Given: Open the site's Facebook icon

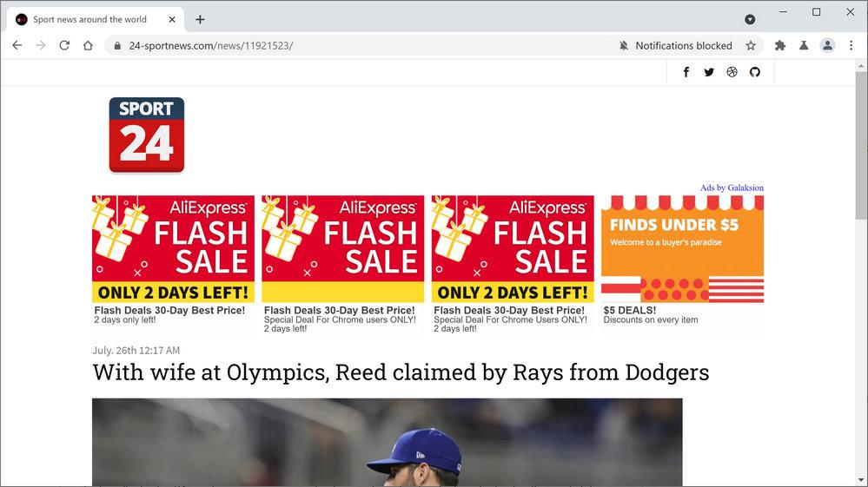Looking at the screenshot, I should point(686,72).
